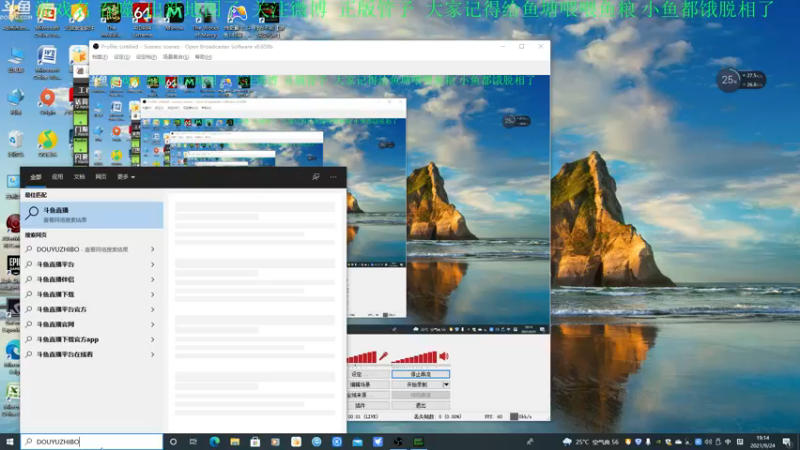The height and width of the screenshot is (450, 800).
Task: Select the 斗鱼直播伴侣 suggestion text
Action: point(55,280)
